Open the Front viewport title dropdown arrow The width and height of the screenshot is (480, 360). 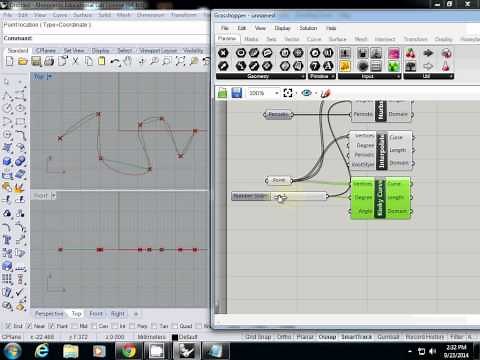coord(54,196)
